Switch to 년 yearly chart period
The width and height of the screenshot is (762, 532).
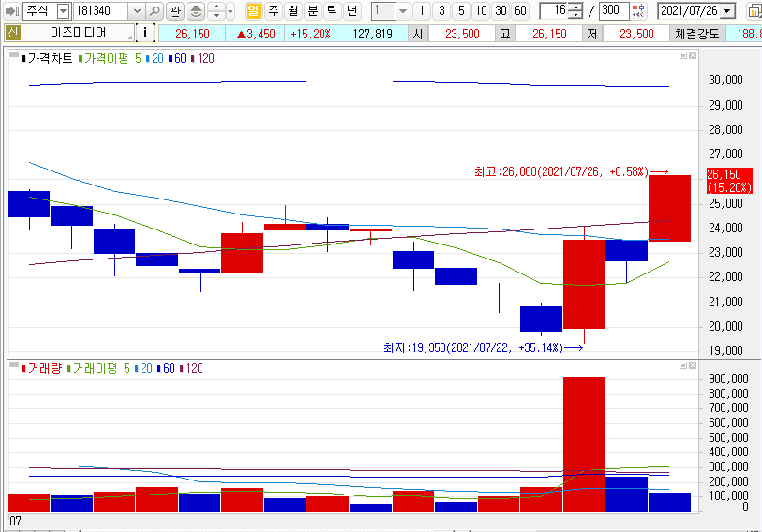[351, 10]
